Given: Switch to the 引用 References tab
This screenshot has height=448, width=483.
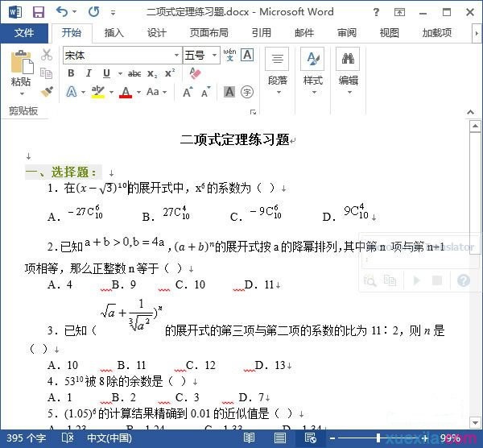Looking at the screenshot, I should tap(261, 33).
